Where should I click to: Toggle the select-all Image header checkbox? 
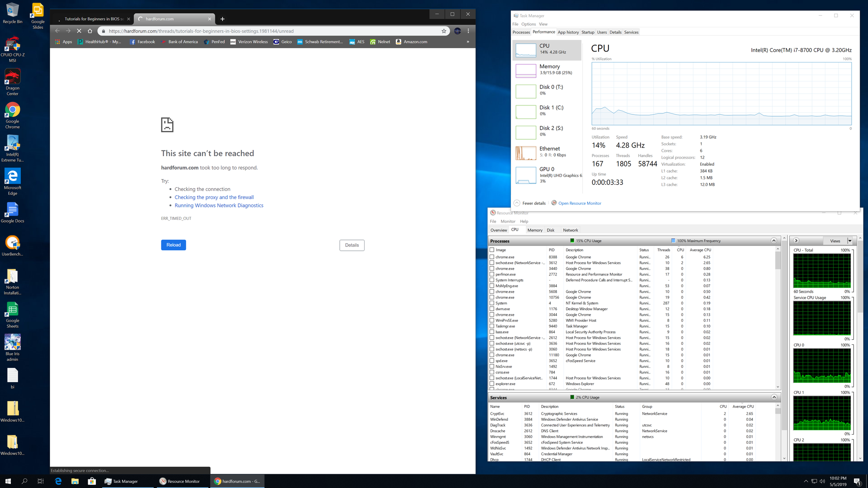(x=492, y=250)
